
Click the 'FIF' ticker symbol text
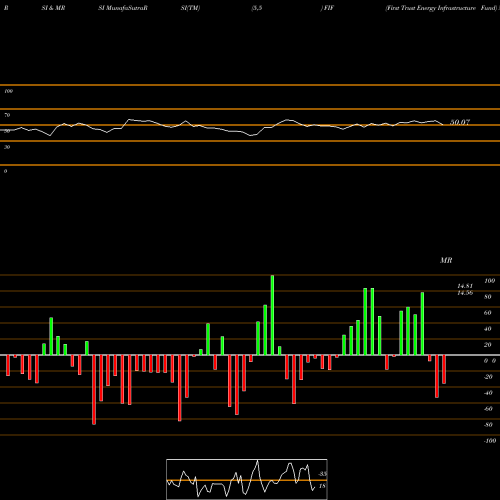point(329,8)
